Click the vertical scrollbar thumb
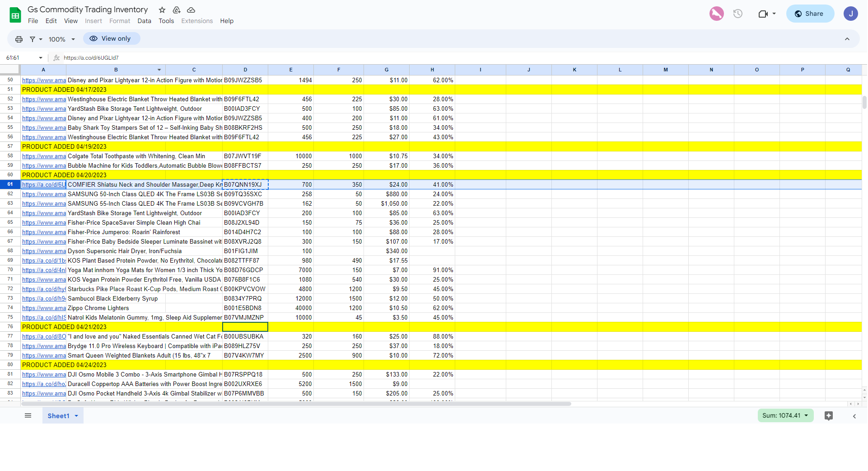The width and height of the screenshot is (868, 471). (x=864, y=102)
